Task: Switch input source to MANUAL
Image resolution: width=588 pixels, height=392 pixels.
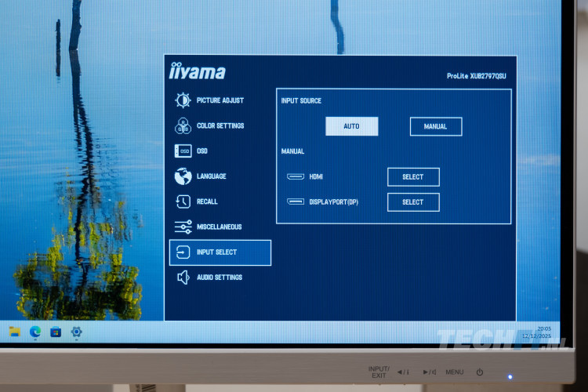Action: 435,126
